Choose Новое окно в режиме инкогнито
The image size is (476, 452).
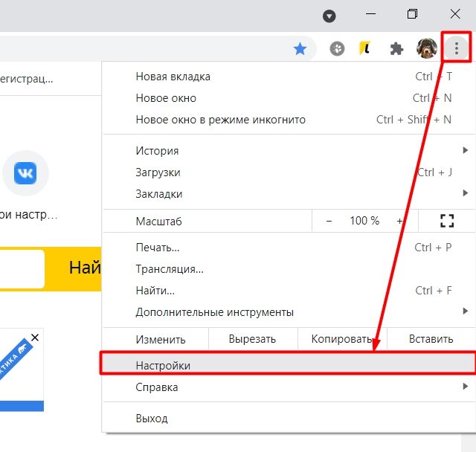tap(220, 120)
